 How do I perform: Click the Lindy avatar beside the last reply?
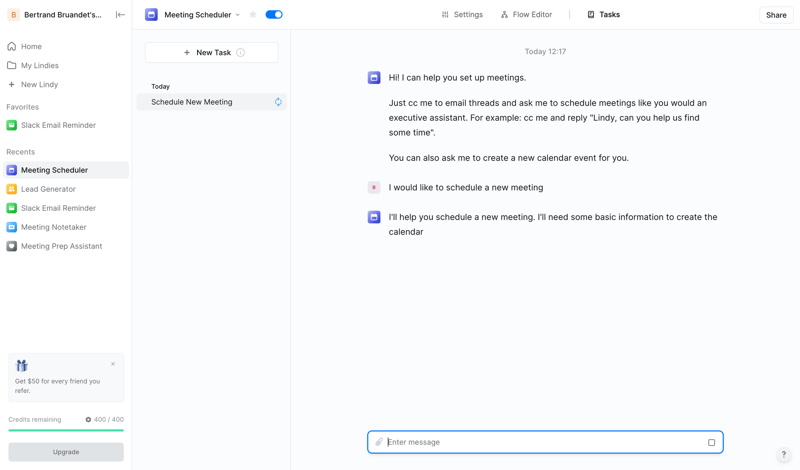click(374, 217)
